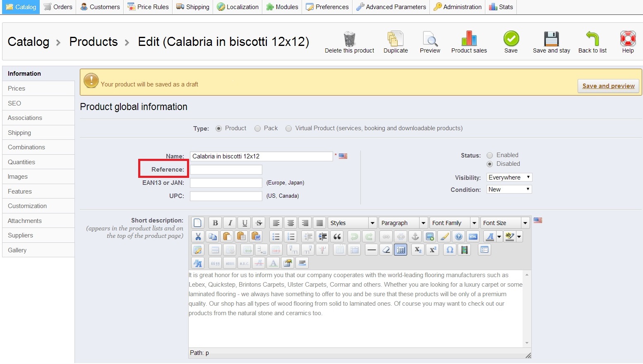Image resolution: width=643 pixels, height=364 pixels.
Task: Select the Virtual Product type option
Action: (x=289, y=129)
